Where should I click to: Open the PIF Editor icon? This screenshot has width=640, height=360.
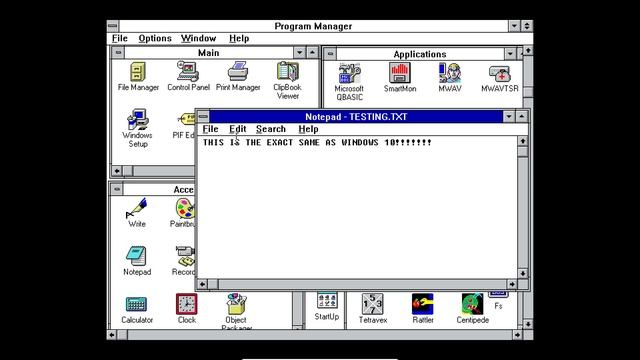coord(184,126)
